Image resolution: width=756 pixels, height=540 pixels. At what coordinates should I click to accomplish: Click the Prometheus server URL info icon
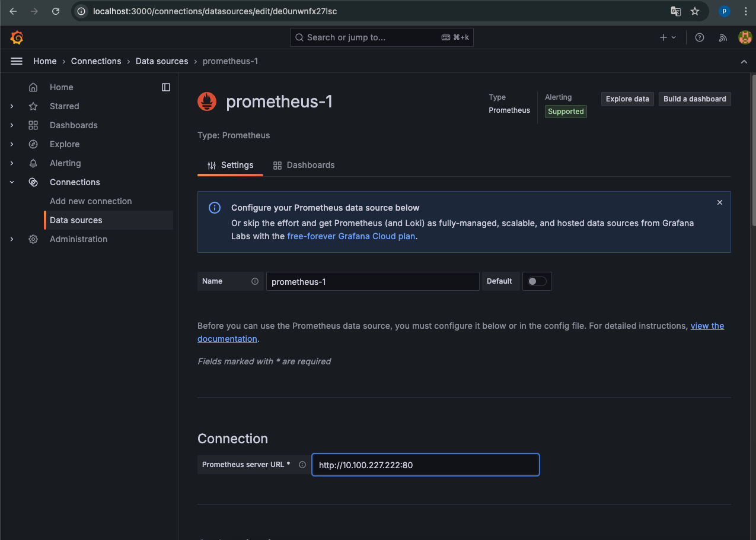pyautogui.click(x=302, y=465)
